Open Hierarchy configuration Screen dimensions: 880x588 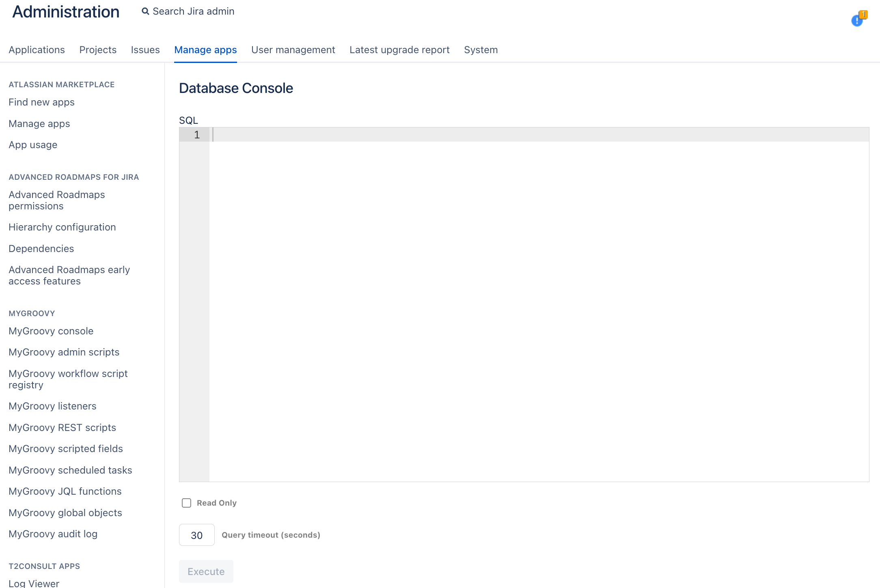pos(62,227)
